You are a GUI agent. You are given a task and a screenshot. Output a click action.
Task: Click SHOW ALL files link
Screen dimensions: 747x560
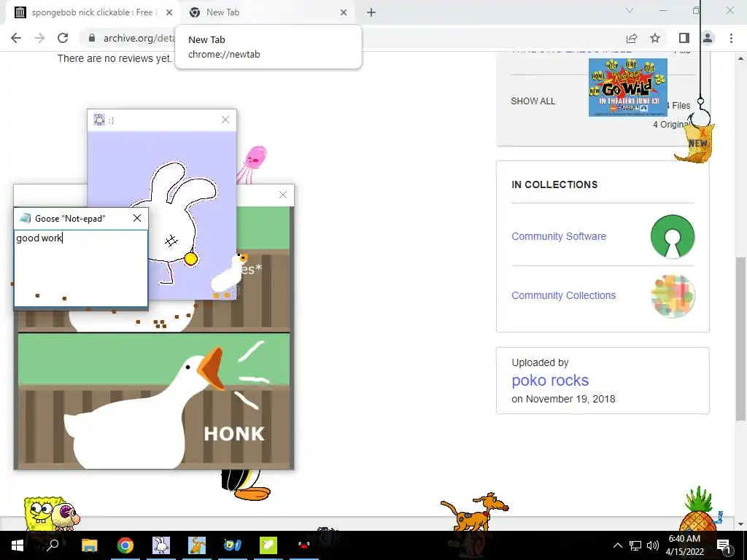coord(533,101)
